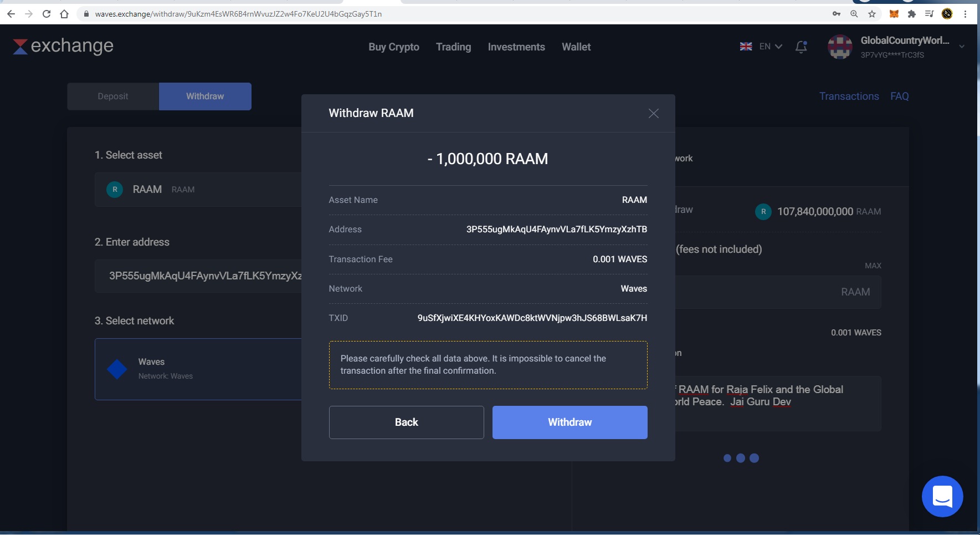
Task: Open Trading menu
Action: (x=453, y=47)
